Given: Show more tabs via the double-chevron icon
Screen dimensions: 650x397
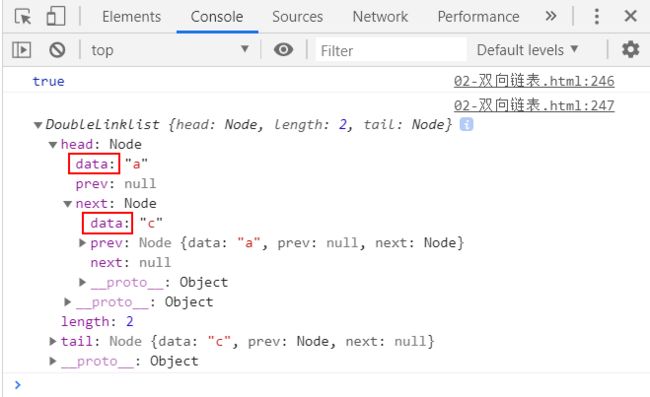Looking at the screenshot, I should (551, 17).
